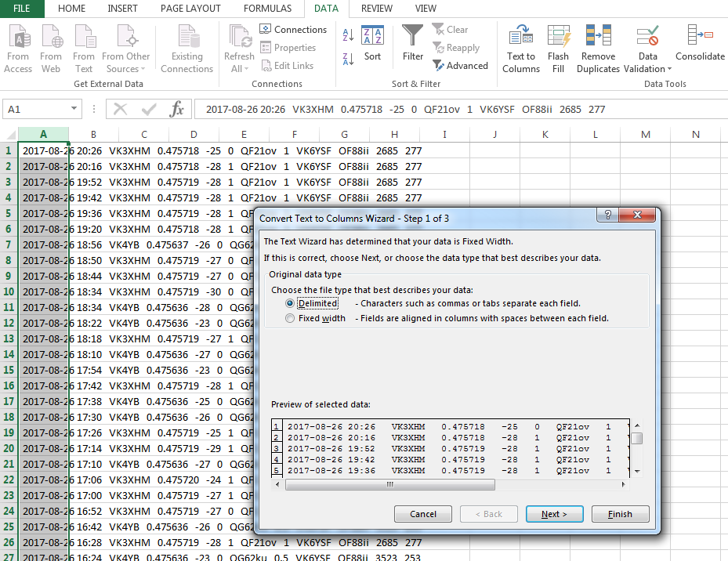Expand the Data Validation dropdown
Viewport: 728px width, 561px height.
[669, 69]
